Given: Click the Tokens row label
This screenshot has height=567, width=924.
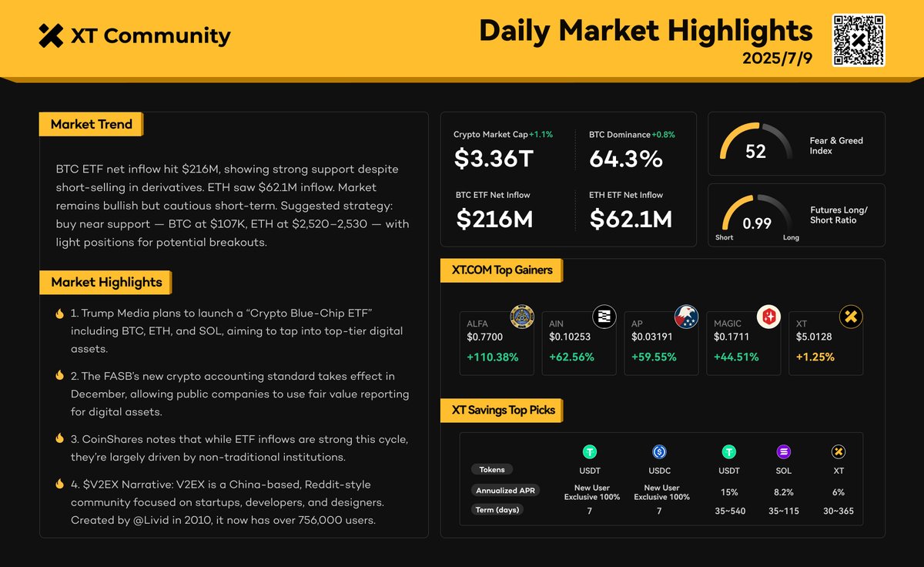Looking at the screenshot, I should (491, 469).
